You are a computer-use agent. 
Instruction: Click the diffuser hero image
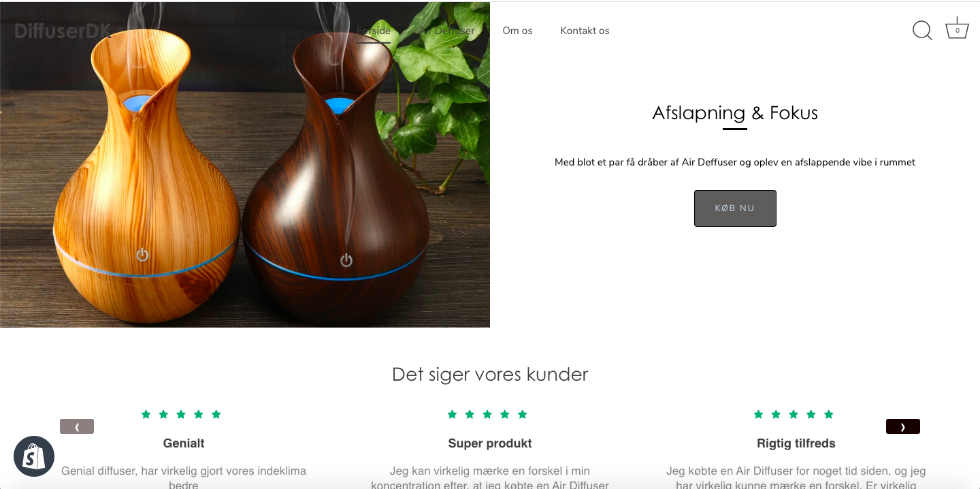(245, 165)
